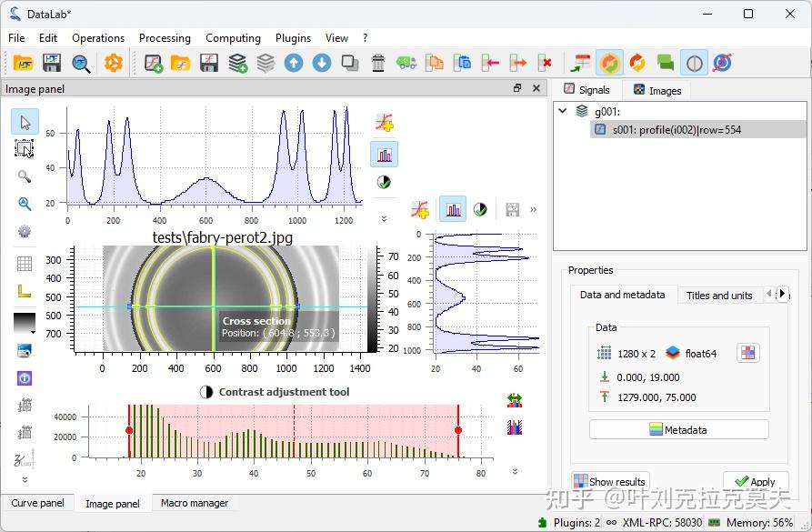This screenshot has height=532, width=812.
Task: Toggle lower cross-section tool in sidebar
Action: coord(25,432)
